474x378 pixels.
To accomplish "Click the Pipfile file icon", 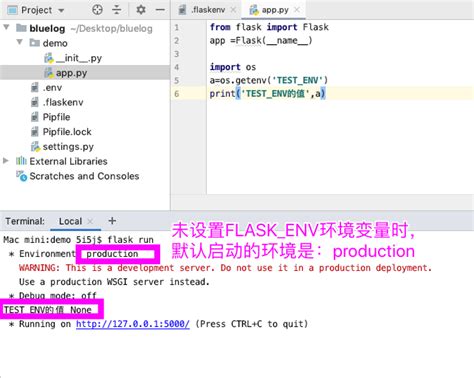I will pos(34,117).
